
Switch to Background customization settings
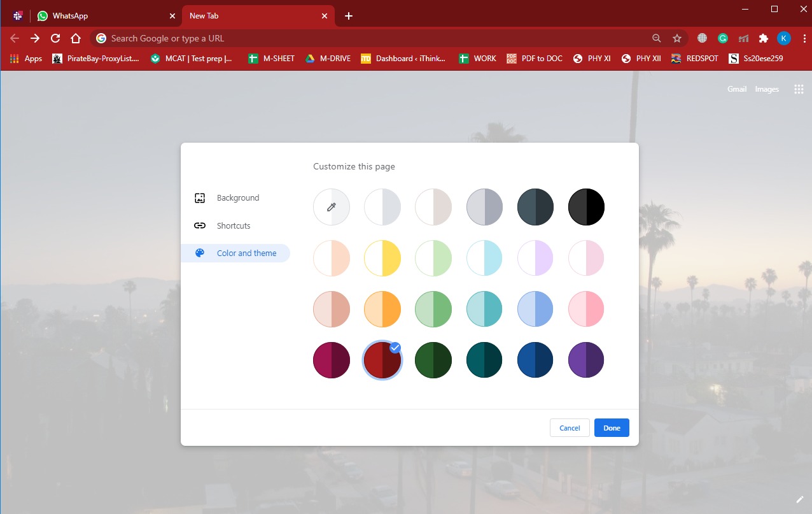coord(238,197)
